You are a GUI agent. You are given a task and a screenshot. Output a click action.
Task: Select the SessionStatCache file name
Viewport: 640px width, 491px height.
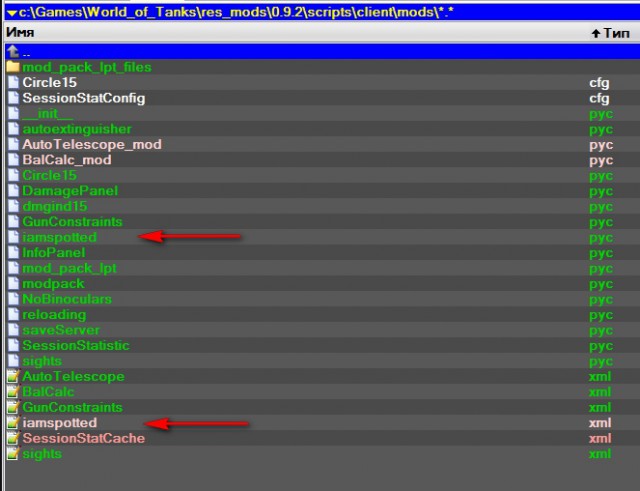pos(84,438)
